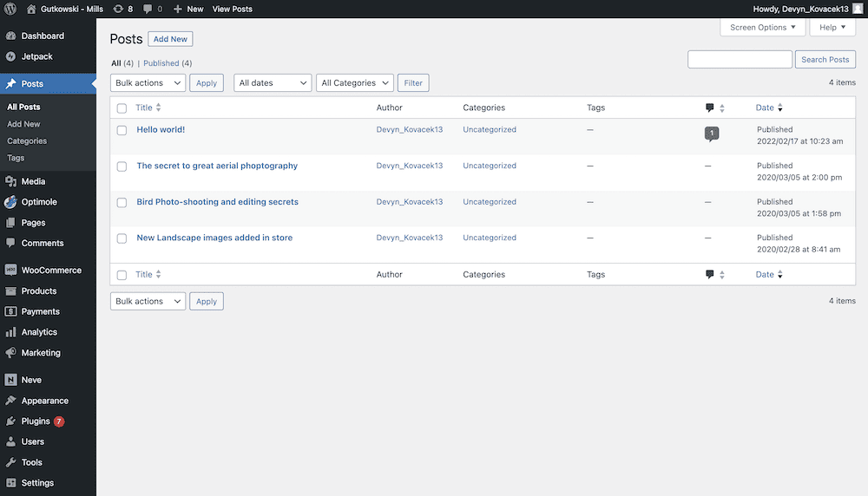Click the Marketing megaphone icon

coord(10,352)
